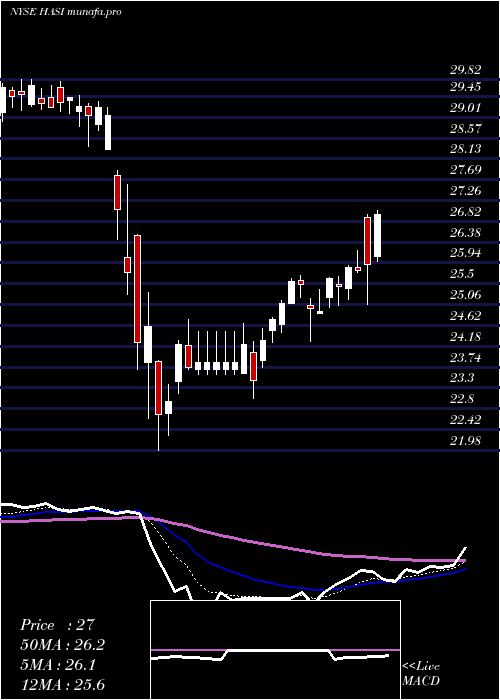This screenshot has width=500, height=700.
Task: Click the <<Live MACD label
Action: [x=421, y=673]
